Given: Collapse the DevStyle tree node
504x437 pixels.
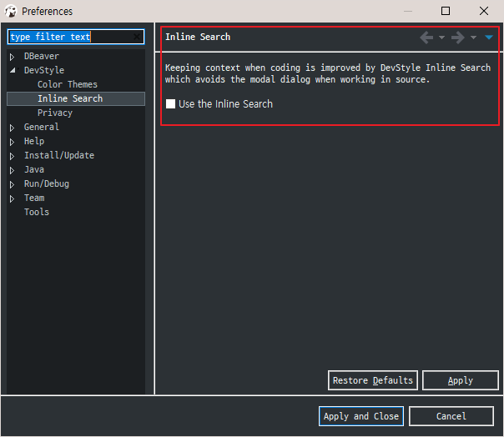Looking at the screenshot, I should tap(13, 70).
